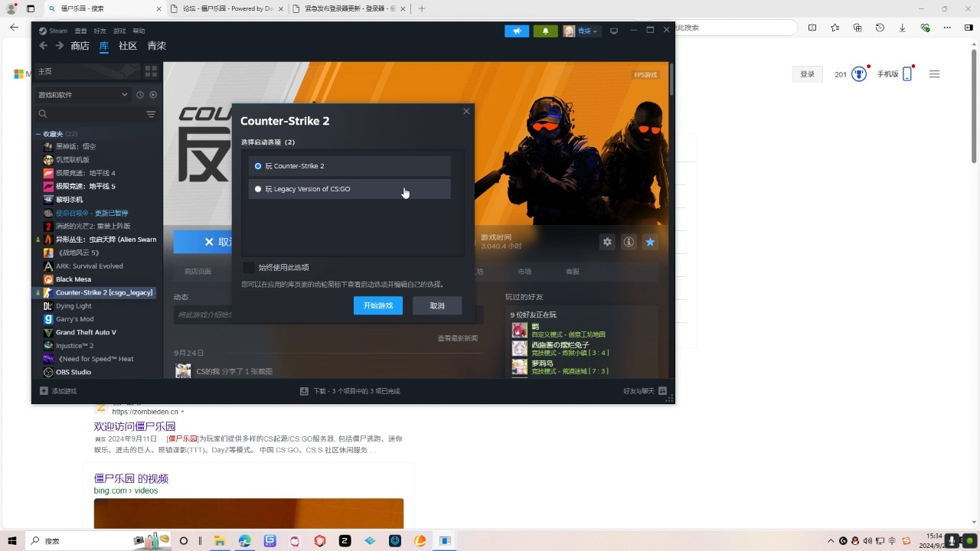Sort library by recent activity clock icon
Viewport: 980px width, 551px height.
(x=140, y=95)
